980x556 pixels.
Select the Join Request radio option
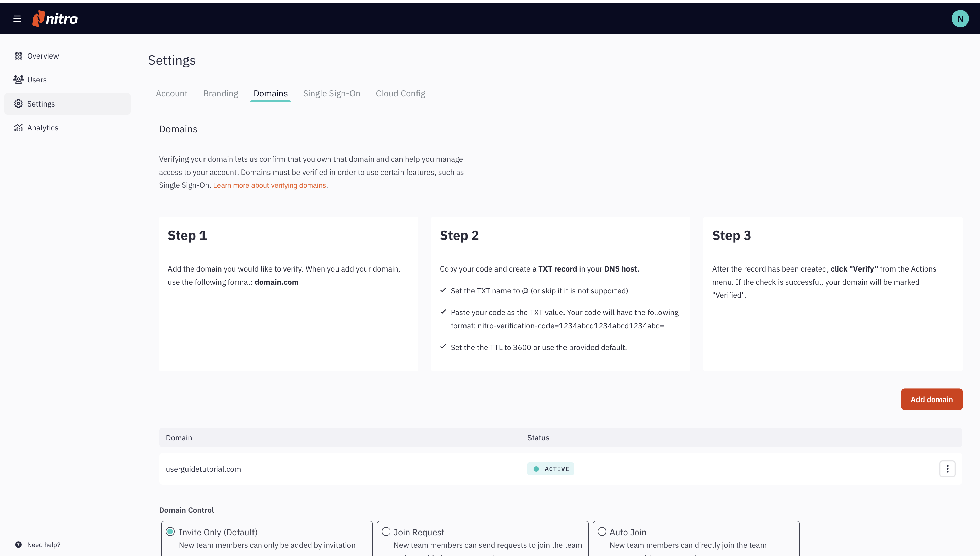pyautogui.click(x=386, y=532)
